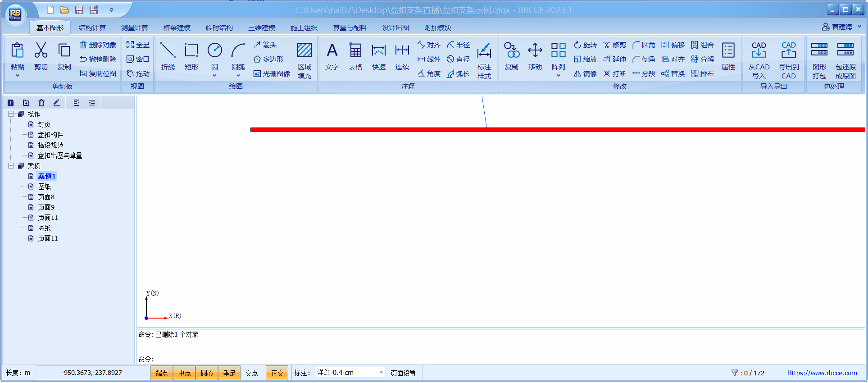This screenshot has height=383, width=868.
Task: Enable intersection snap (交点)
Action: (x=251, y=373)
